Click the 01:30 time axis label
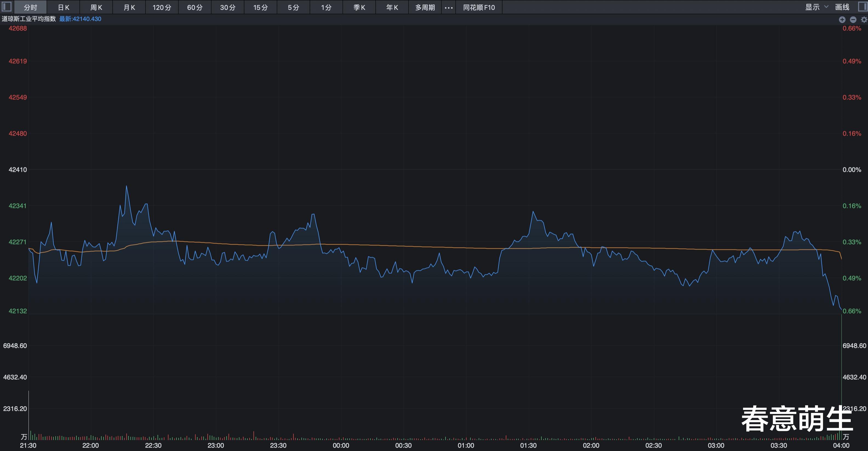 coord(528,446)
